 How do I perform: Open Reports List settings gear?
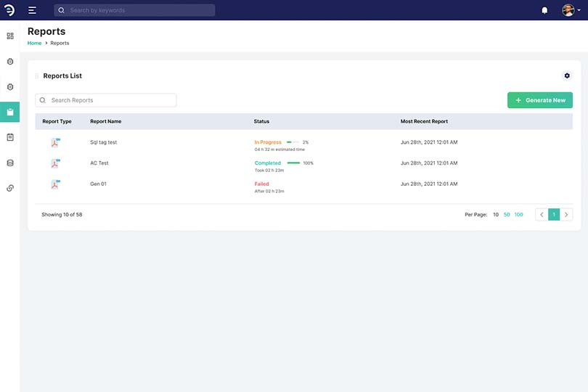[567, 75]
